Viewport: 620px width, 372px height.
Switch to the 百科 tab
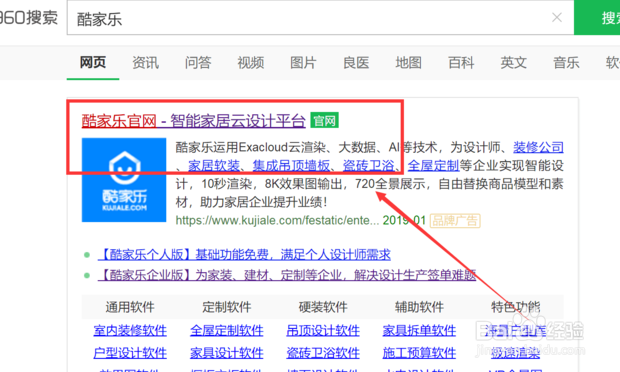[x=461, y=62]
